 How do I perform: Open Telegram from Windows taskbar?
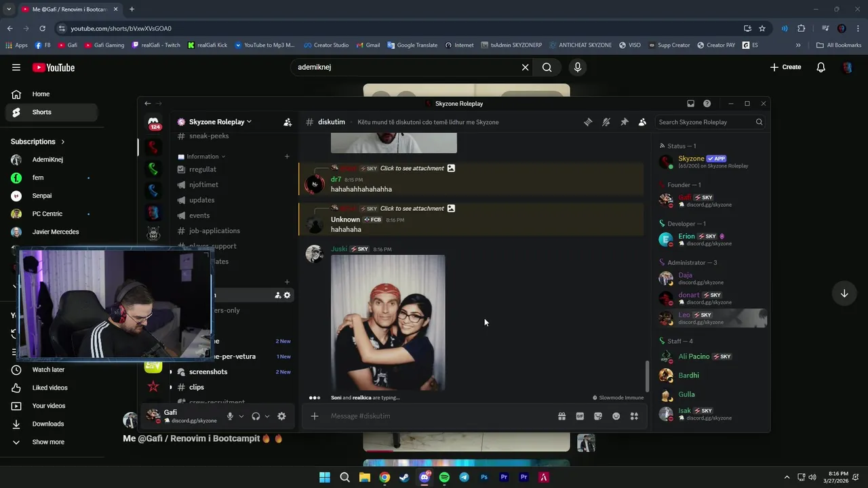click(464, 477)
